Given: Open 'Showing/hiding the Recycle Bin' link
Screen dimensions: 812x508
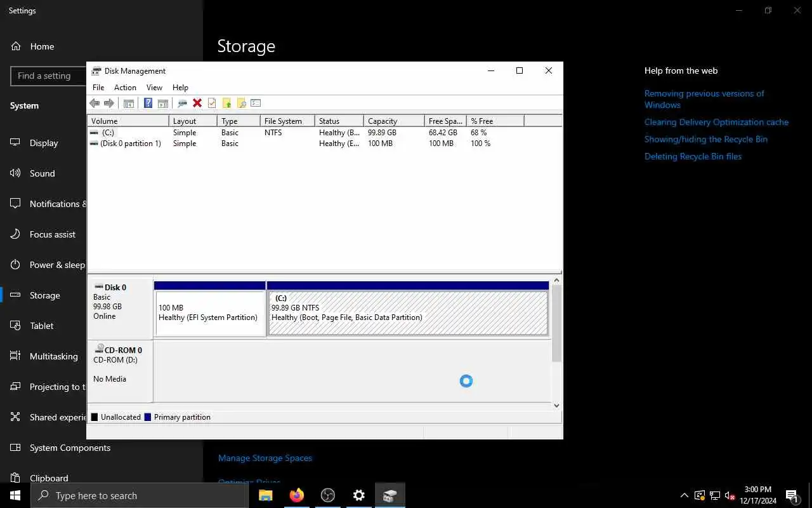Looking at the screenshot, I should [x=706, y=139].
